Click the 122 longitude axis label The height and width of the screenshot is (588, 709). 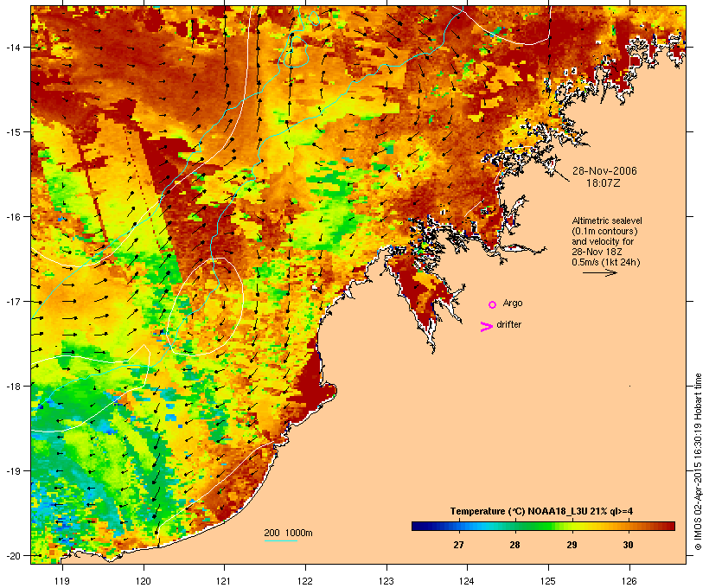[305, 581]
